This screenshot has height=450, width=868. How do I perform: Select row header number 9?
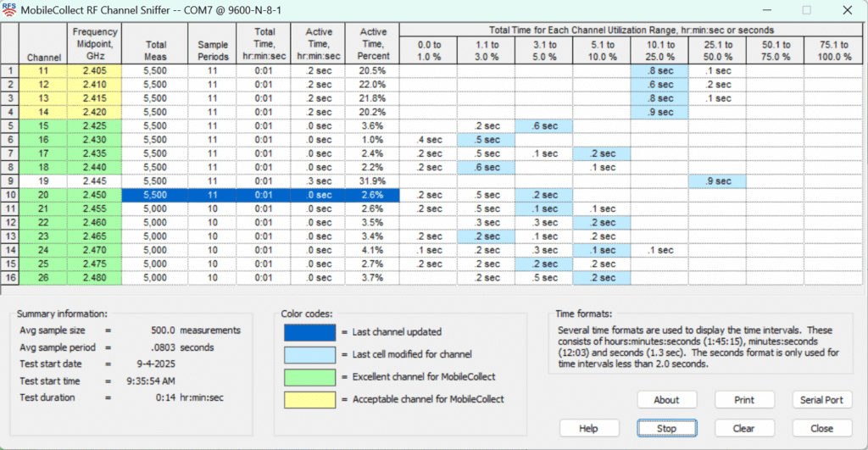point(9,181)
